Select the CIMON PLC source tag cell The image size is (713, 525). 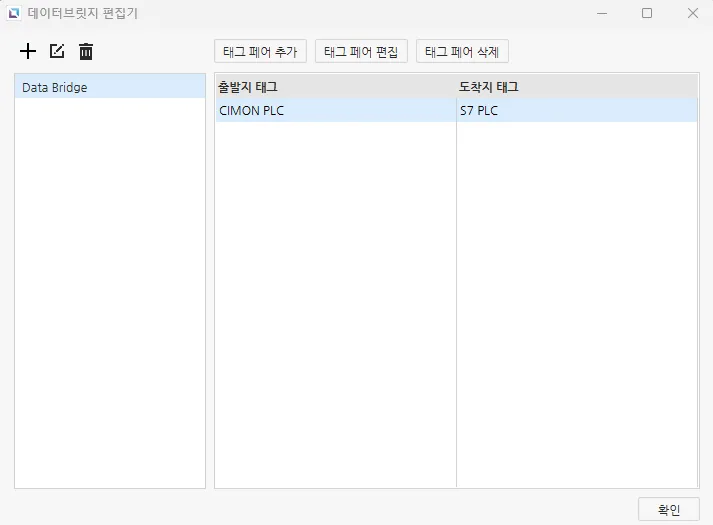point(335,111)
